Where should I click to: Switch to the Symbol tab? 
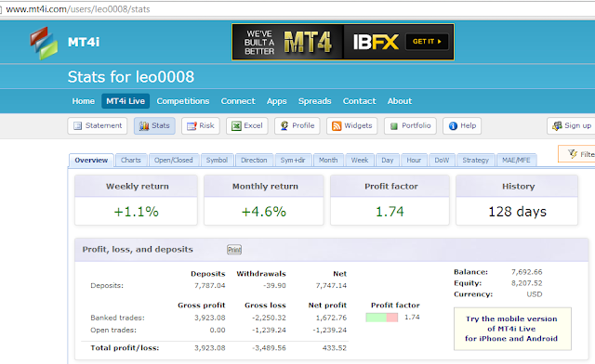point(217,160)
